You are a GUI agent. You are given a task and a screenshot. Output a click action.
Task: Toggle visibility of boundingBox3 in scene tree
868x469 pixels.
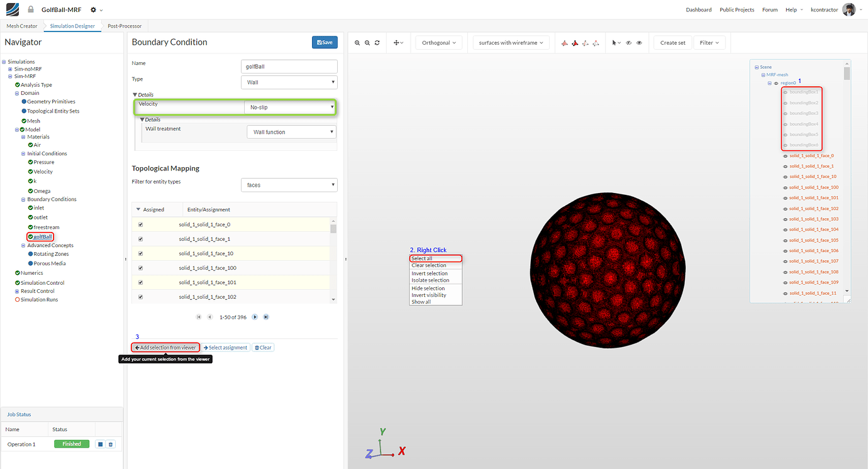pyautogui.click(x=785, y=113)
